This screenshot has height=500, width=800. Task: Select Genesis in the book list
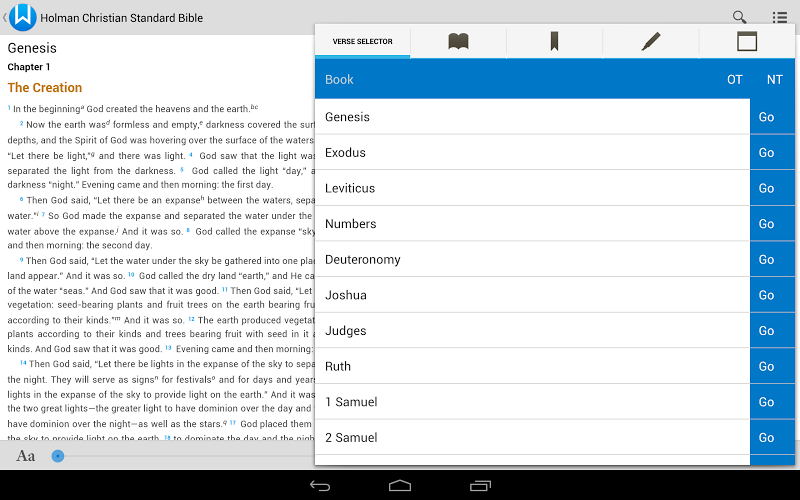click(x=532, y=117)
